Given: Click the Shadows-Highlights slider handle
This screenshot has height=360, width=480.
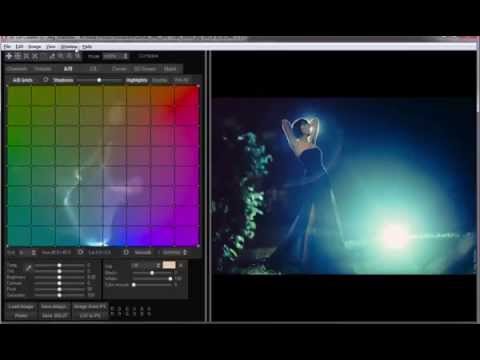Looking at the screenshot, I should click(99, 80).
